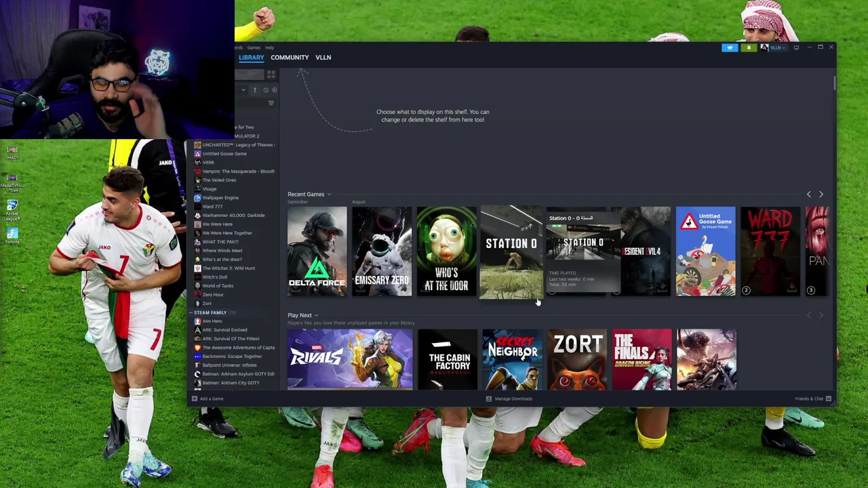
Task: Open Marvel Rivals in Play Next
Action: click(350, 359)
